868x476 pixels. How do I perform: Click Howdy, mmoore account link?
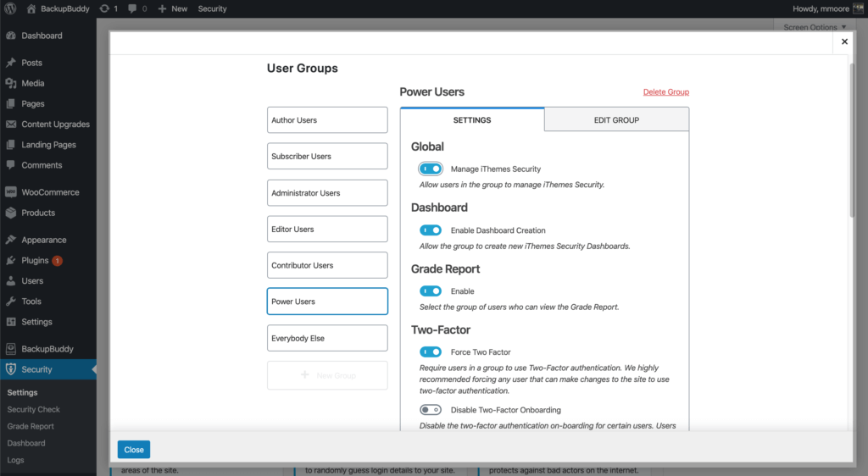pos(821,8)
